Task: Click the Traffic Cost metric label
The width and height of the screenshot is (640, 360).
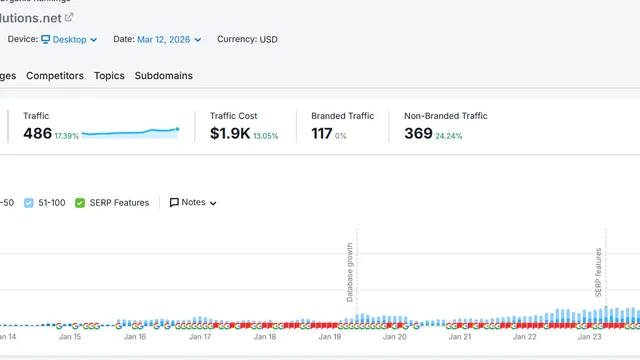Action: pyautogui.click(x=233, y=116)
